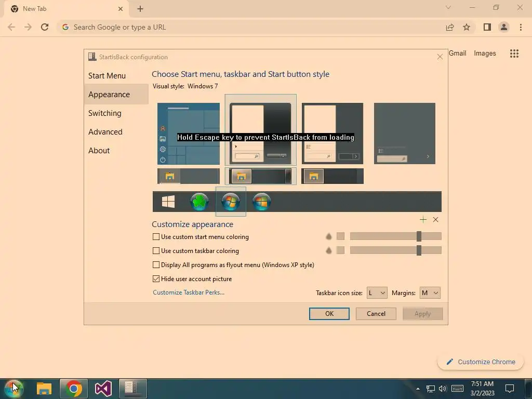
Task: Click the start menu color droplet icon
Action: pyautogui.click(x=328, y=236)
